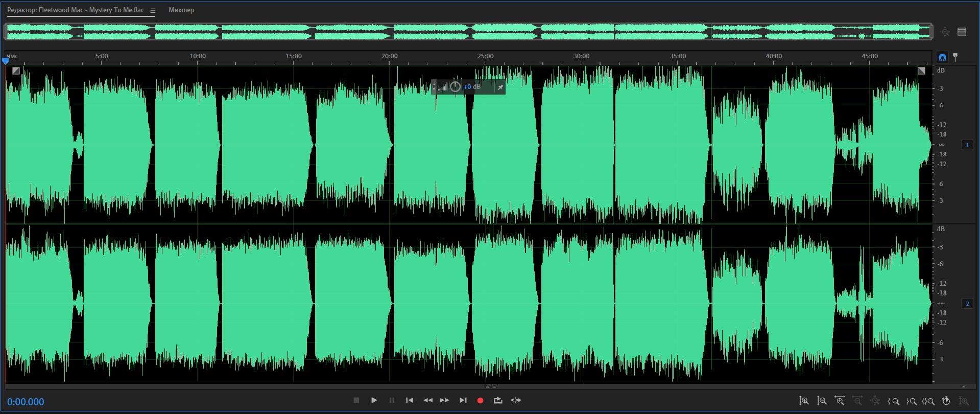Start playback with the Play button
Viewport: 980px width, 414px height.
374,400
